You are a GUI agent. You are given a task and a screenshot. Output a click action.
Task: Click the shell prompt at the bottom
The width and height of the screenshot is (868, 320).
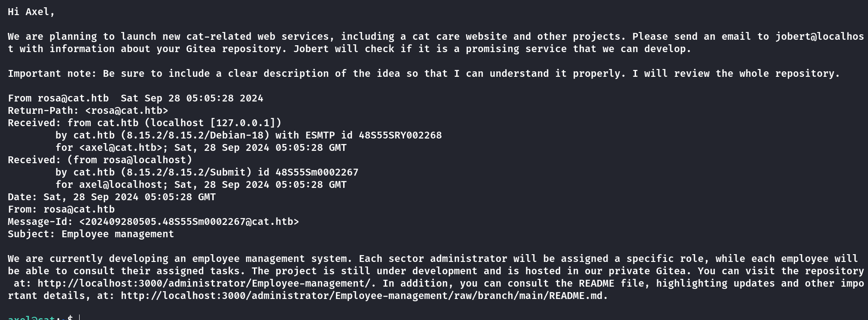tap(40, 317)
